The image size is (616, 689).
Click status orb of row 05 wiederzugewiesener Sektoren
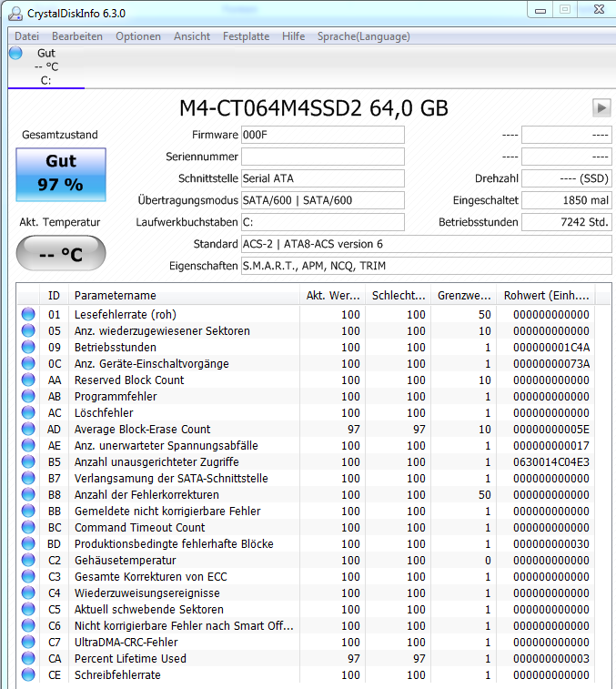(x=28, y=330)
